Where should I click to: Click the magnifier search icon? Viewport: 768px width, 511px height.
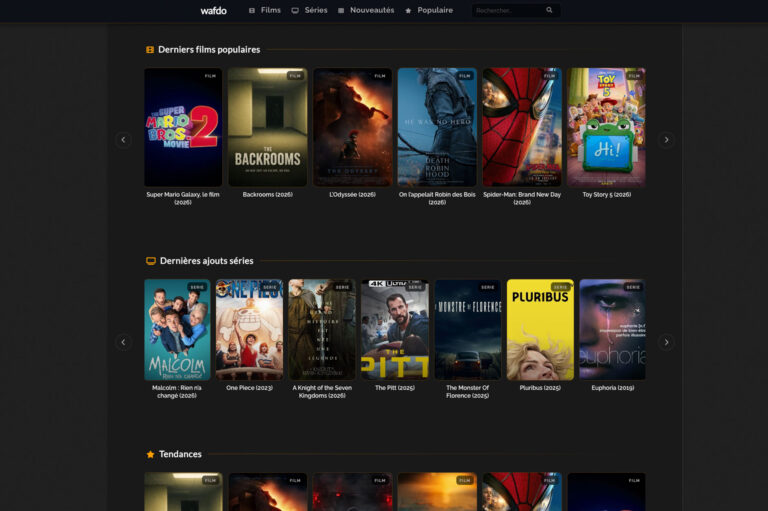pos(550,10)
